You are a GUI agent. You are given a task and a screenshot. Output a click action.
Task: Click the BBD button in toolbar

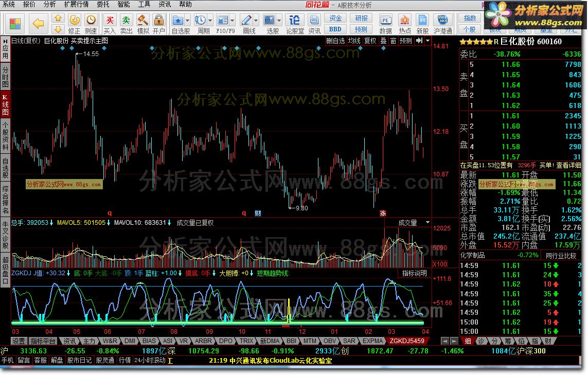click(x=335, y=29)
